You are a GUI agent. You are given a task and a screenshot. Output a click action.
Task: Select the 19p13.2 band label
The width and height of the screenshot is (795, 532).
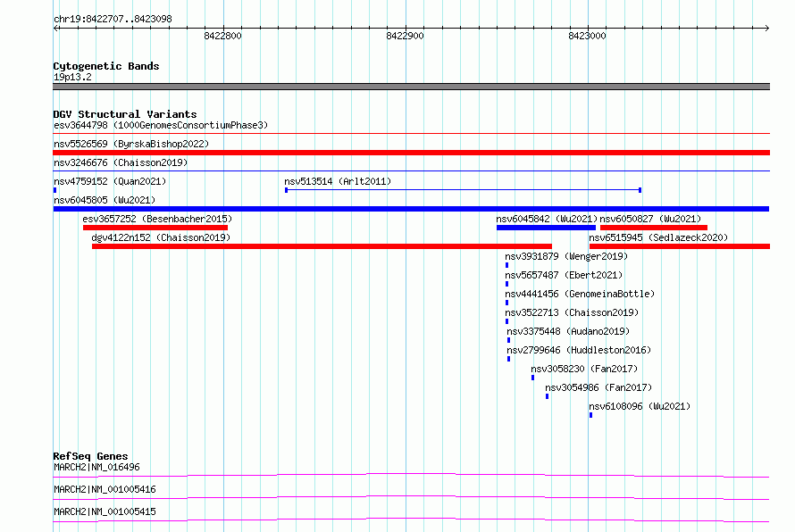pyautogui.click(x=72, y=77)
